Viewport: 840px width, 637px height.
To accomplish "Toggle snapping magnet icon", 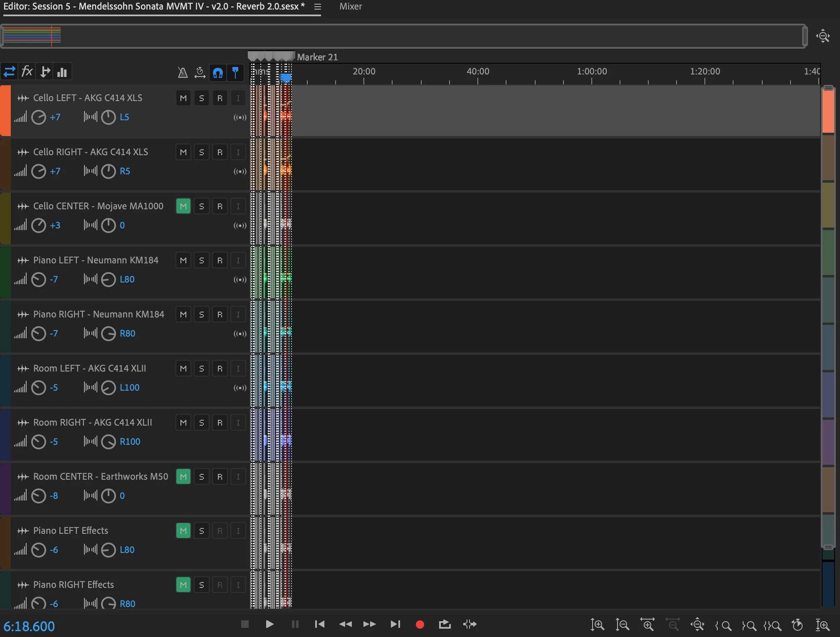I will 218,72.
